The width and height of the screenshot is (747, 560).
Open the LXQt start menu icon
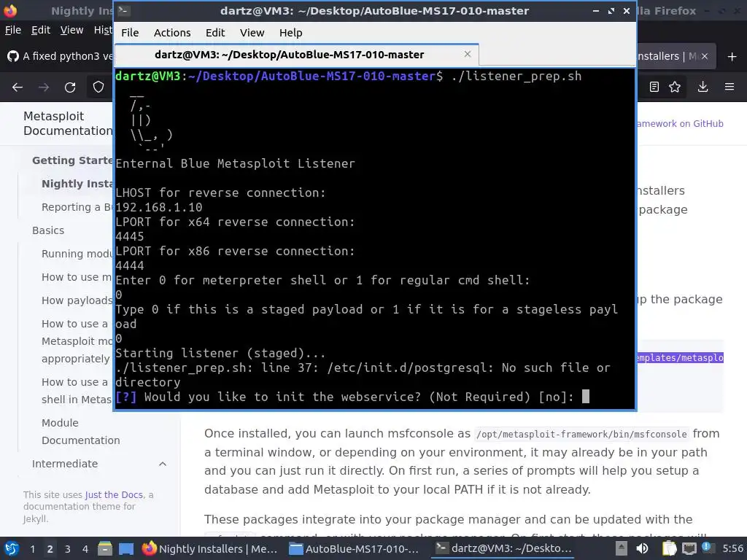12,548
